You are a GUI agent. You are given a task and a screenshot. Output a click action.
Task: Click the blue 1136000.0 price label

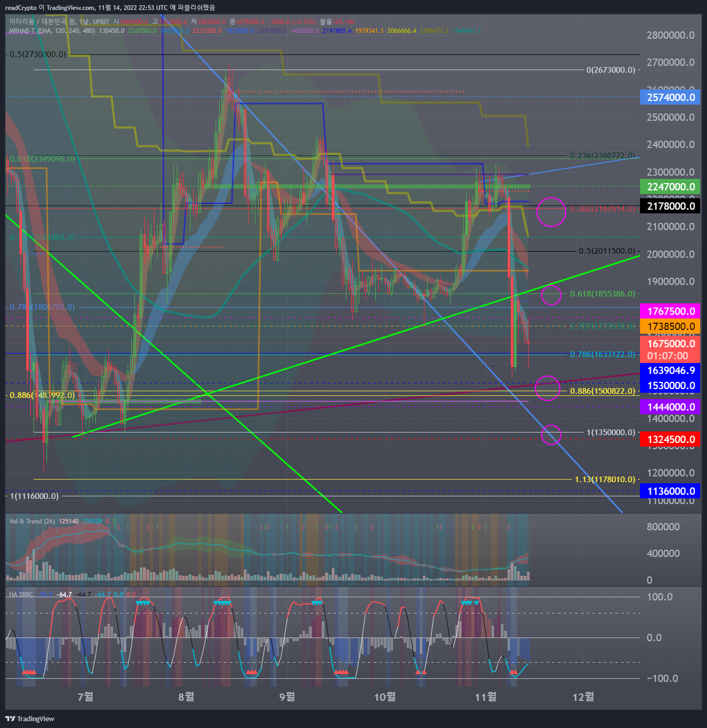click(670, 491)
